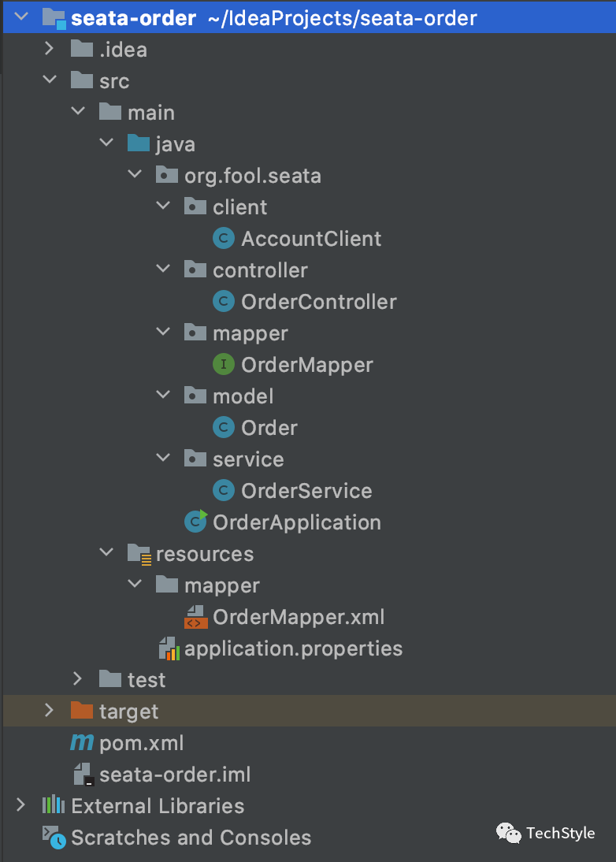Select the OrderMapper interface icon
Screen dimensions: 616x862
click(x=224, y=365)
